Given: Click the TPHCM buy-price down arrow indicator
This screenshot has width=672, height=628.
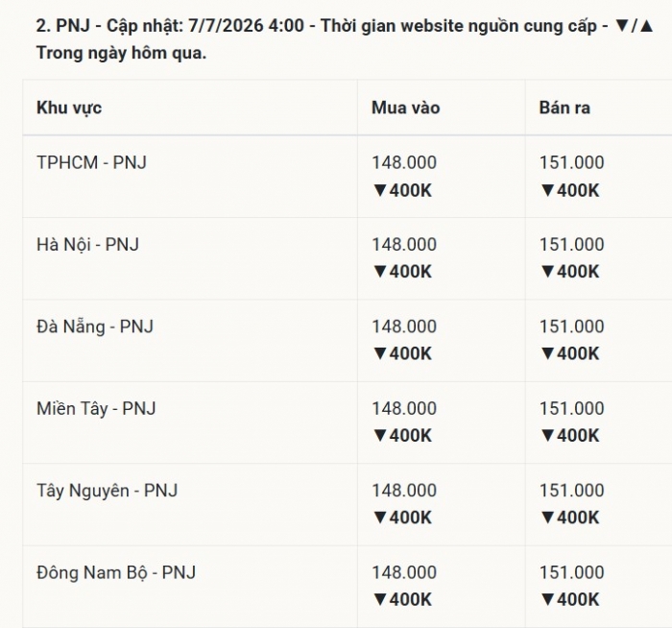Looking at the screenshot, I should 380,190.
